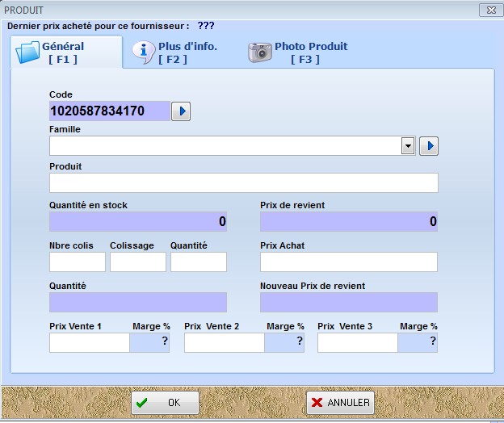The width and height of the screenshot is (504, 423).
Task: Click the Colissage input field
Action: pyautogui.click(x=138, y=262)
